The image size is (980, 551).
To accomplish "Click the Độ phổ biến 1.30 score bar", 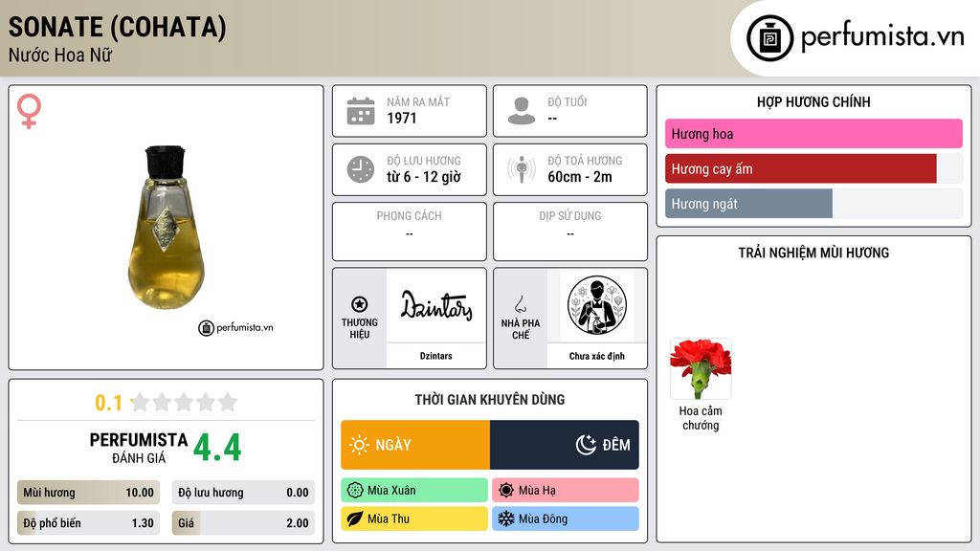I will [89, 523].
